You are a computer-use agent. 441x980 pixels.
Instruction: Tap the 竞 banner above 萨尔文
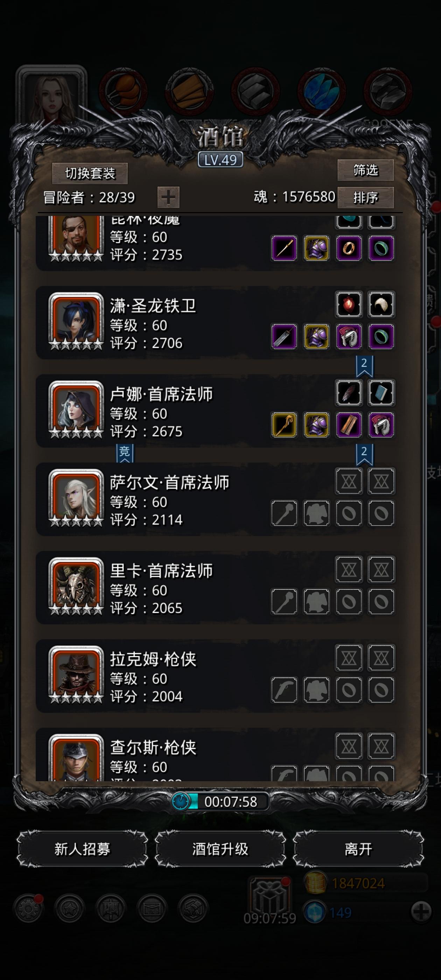(x=125, y=453)
